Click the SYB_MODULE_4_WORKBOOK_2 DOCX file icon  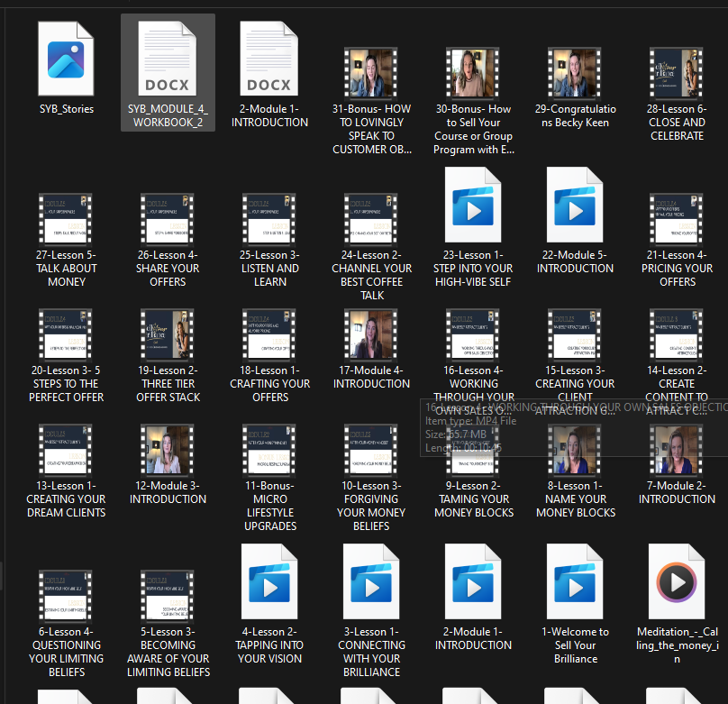[x=168, y=59]
